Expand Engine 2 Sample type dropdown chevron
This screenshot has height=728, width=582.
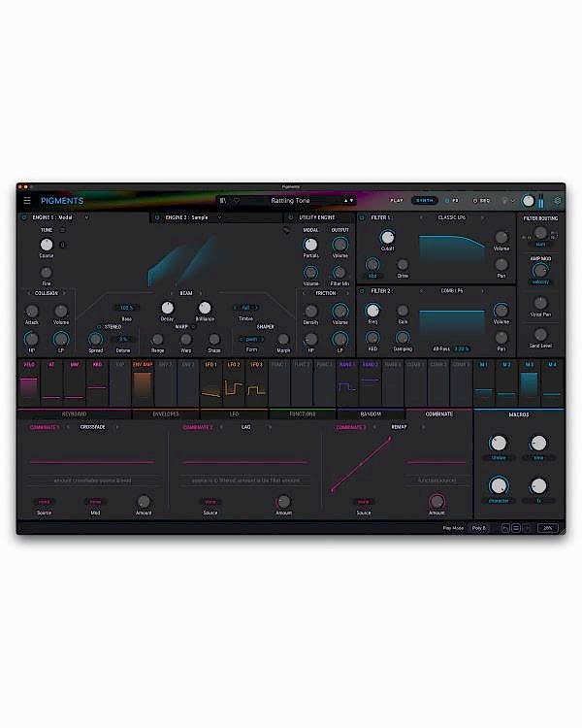click(219, 217)
